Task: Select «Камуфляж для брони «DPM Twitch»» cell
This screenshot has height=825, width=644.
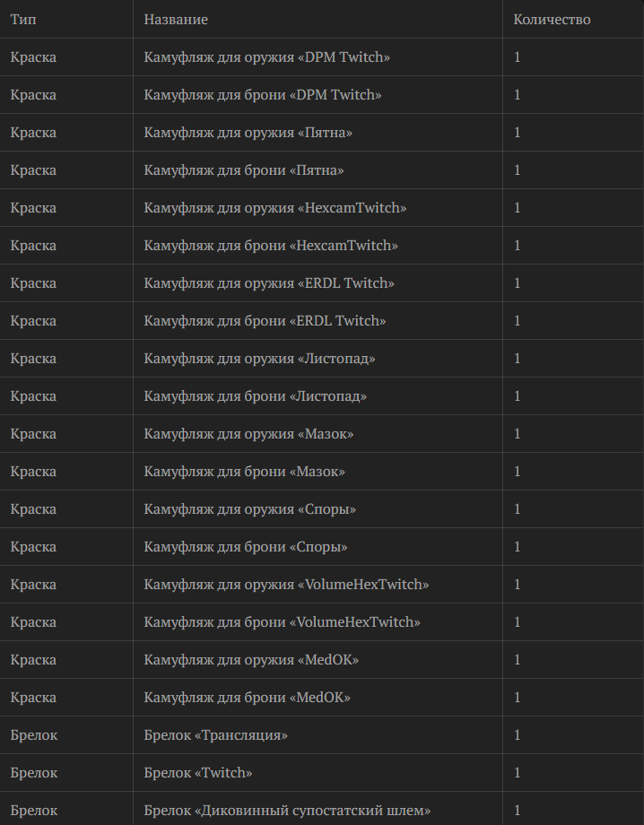Action: 318,95
